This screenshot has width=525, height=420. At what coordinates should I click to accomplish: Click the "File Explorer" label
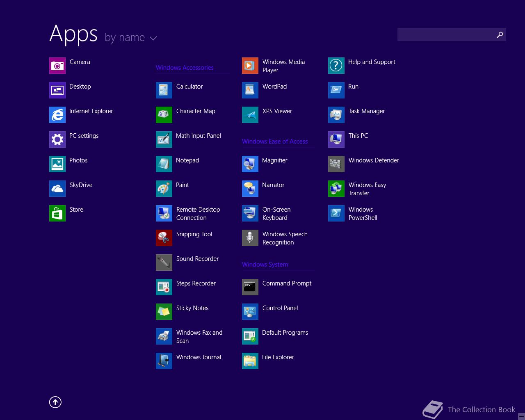pos(278,357)
